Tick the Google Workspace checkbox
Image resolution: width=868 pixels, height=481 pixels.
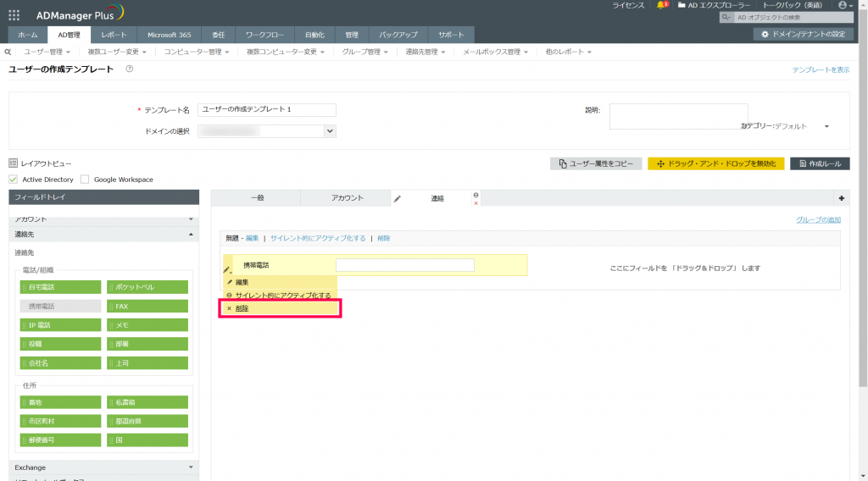click(x=85, y=180)
